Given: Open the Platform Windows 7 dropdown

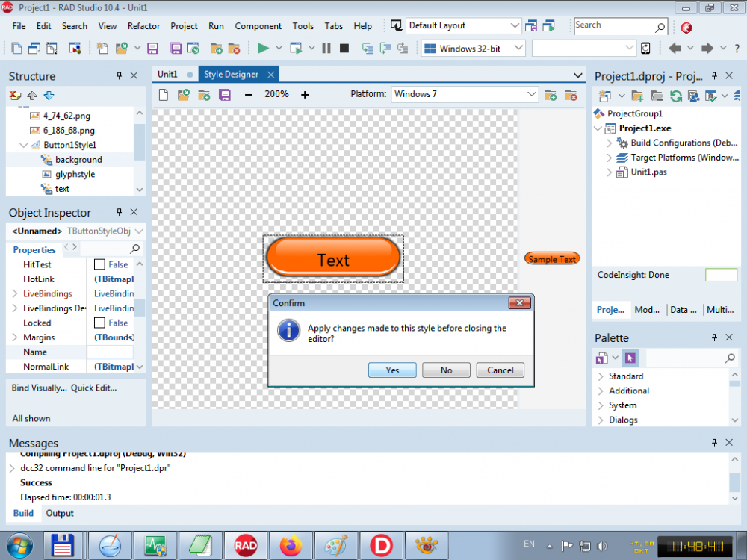Looking at the screenshot, I should [465, 94].
